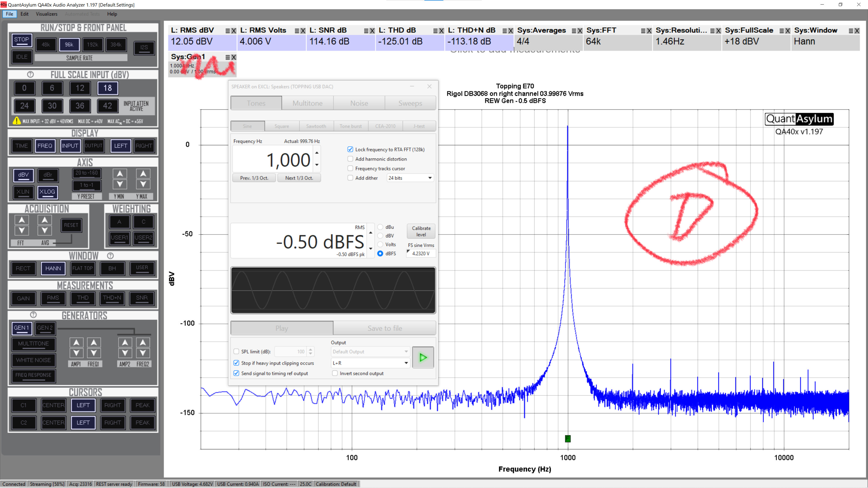Click help icon beside Generators heading

33,315
